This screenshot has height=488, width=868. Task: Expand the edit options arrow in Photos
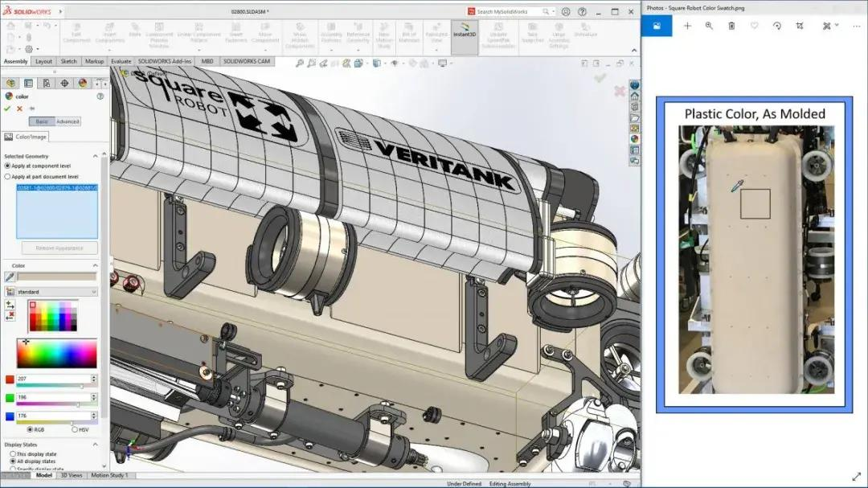836,27
